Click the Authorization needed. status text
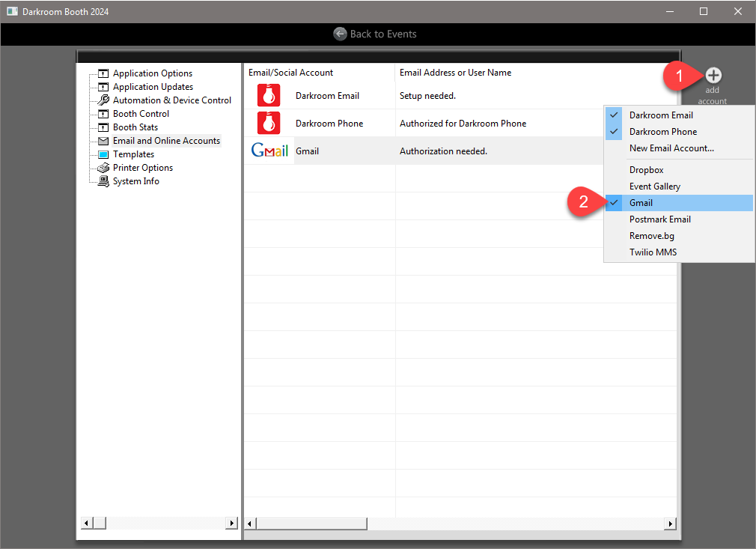This screenshot has height=549, width=756. click(x=443, y=151)
